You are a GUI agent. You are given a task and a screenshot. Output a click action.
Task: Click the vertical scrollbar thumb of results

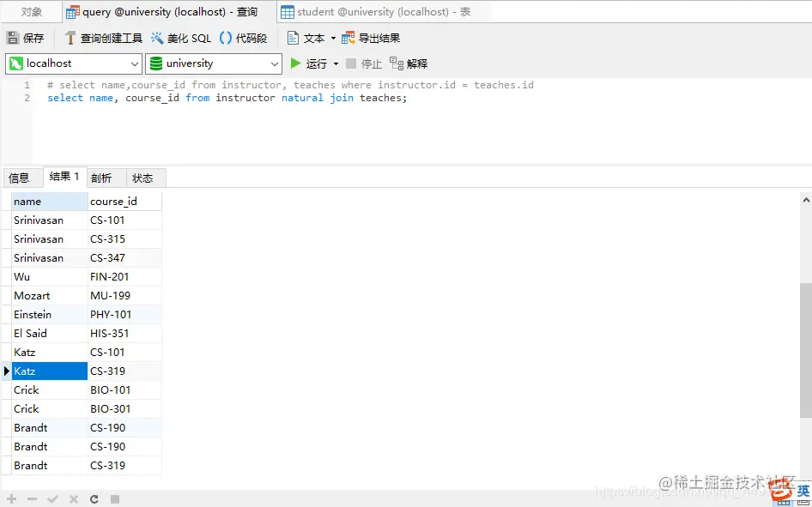(x=806, y=350)
